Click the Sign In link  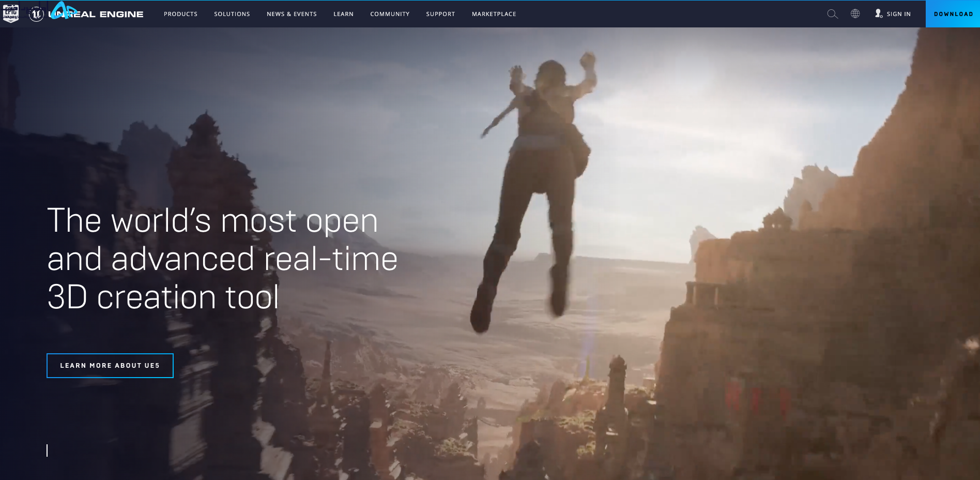point(898,14)
